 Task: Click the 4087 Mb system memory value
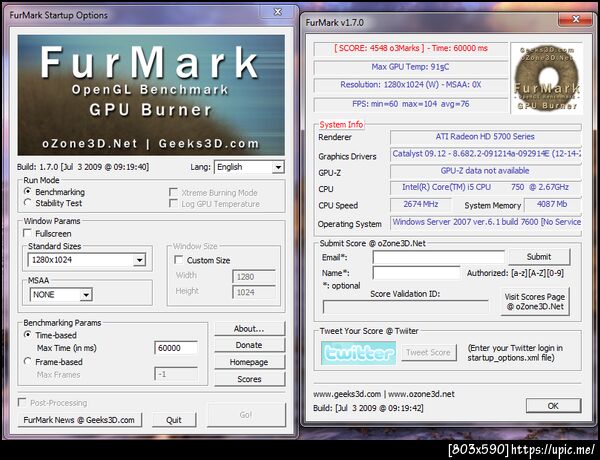552,204
